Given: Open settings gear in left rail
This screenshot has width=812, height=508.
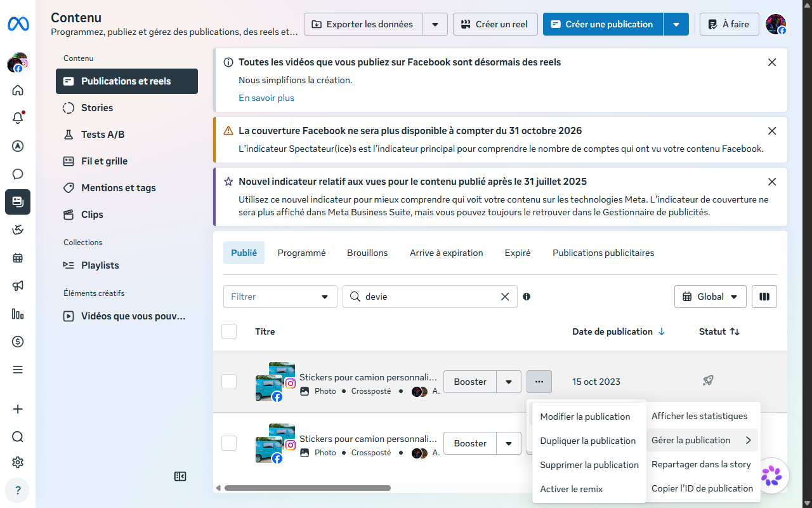Looking at the screenshot, I should pos(18,462).
